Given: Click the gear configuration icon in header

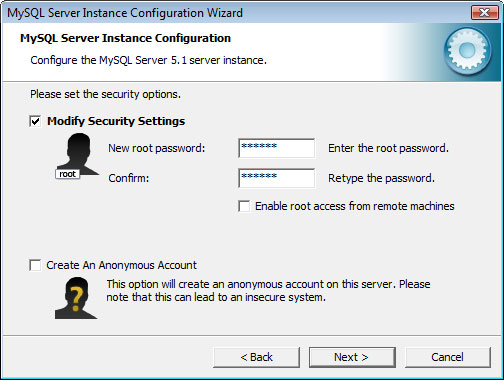Looking at the screenshot, I should pos(467,51).
